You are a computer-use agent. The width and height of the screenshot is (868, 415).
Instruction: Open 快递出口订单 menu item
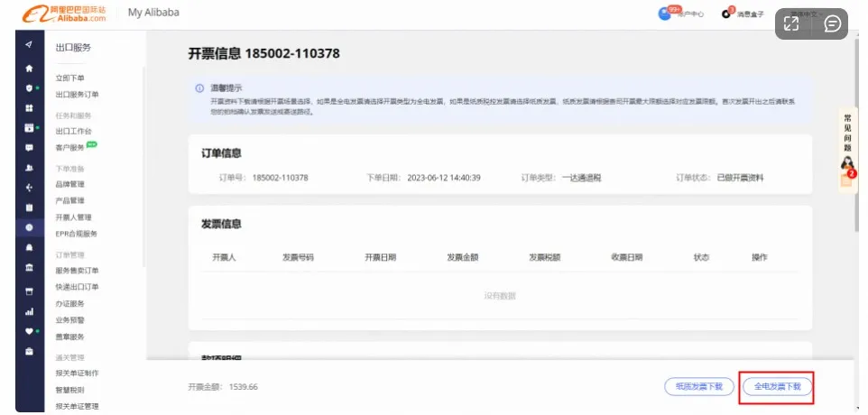click(x=78, y=287)
